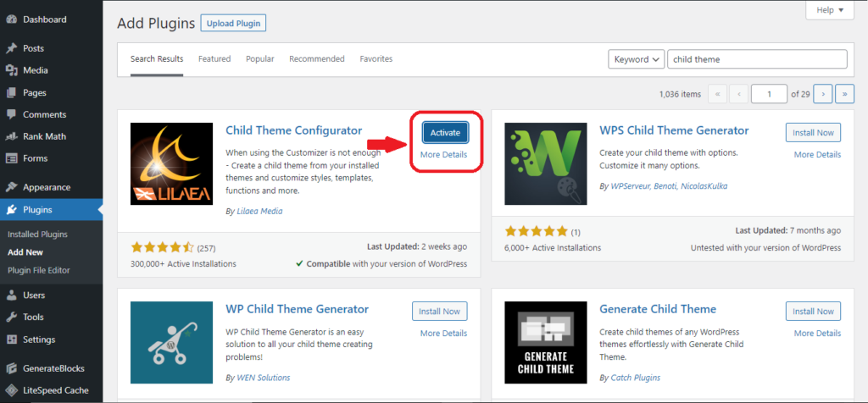This screenshot has width=868, height=403.
Task: Open Plugin File Editor submenu item
Action: pyautogui.click(x=39, y=270)
